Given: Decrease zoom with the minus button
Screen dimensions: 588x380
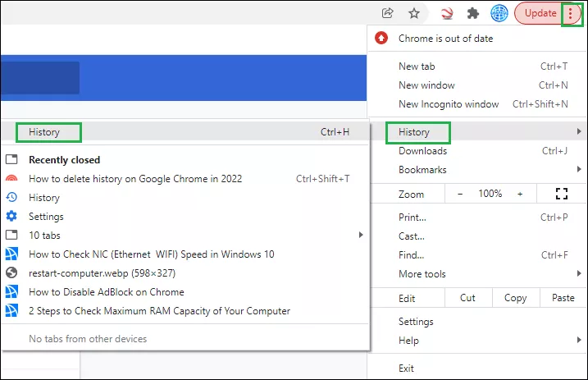Looking at the screenshot, I should coord(460,194).
